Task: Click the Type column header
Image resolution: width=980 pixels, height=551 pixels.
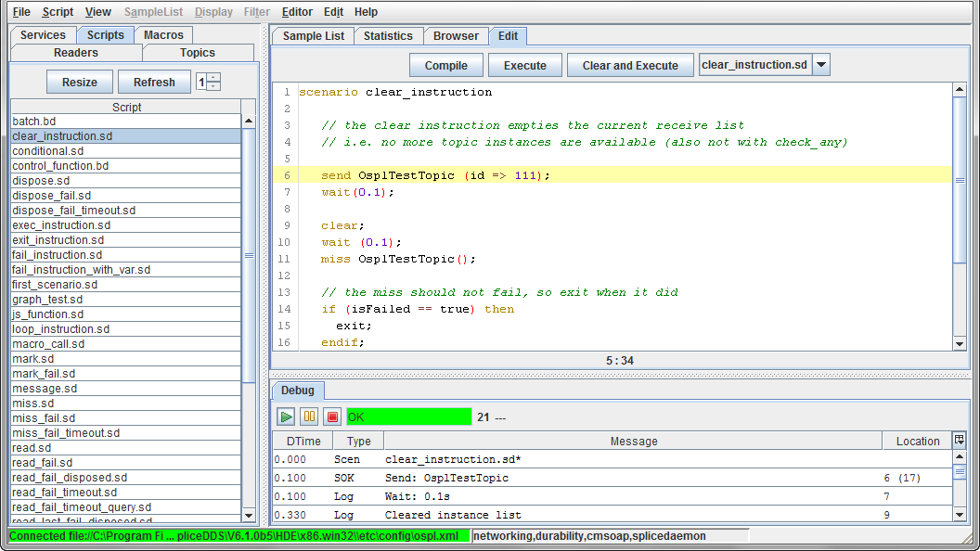Action: [359, 441]
